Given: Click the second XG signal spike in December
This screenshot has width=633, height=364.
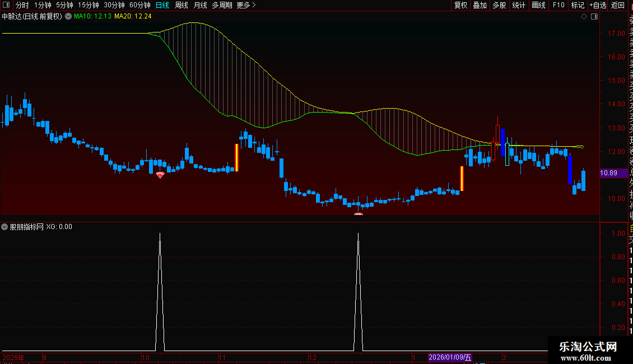Looking at the screenshot, I should click(x=358, y=292).
